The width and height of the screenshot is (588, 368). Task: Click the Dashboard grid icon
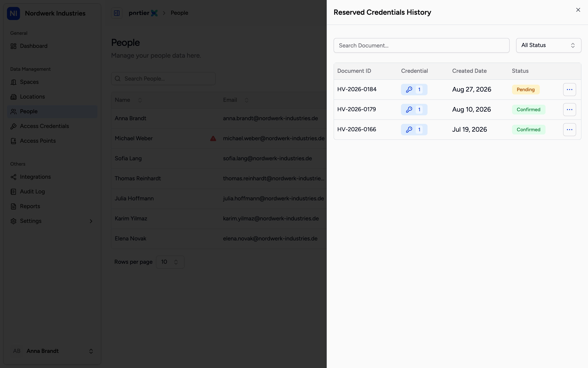[13, 46]
